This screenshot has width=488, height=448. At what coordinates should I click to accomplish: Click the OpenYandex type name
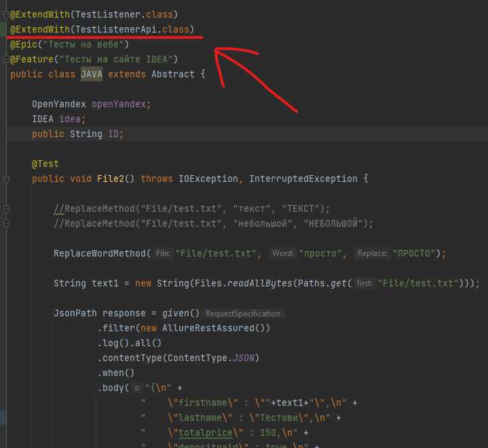click(x=59, y=104)
